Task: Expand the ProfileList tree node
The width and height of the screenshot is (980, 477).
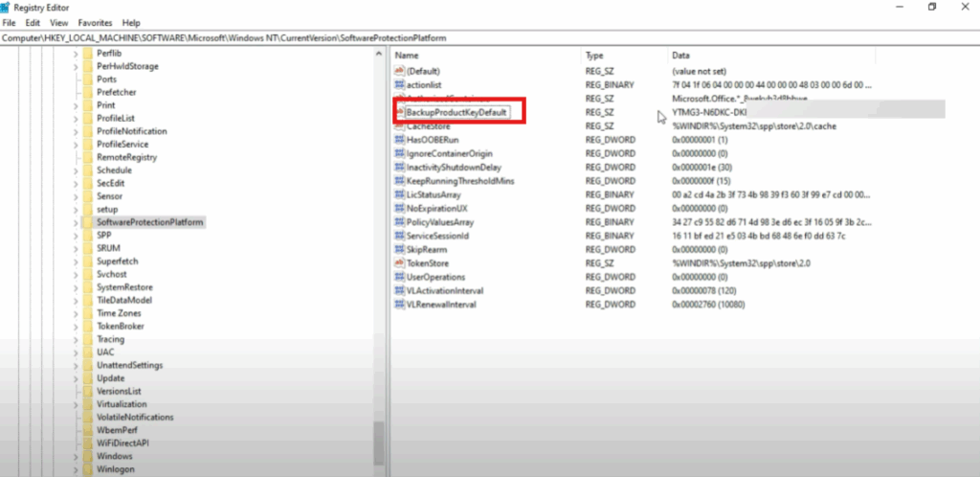Action: click(76, 118)
